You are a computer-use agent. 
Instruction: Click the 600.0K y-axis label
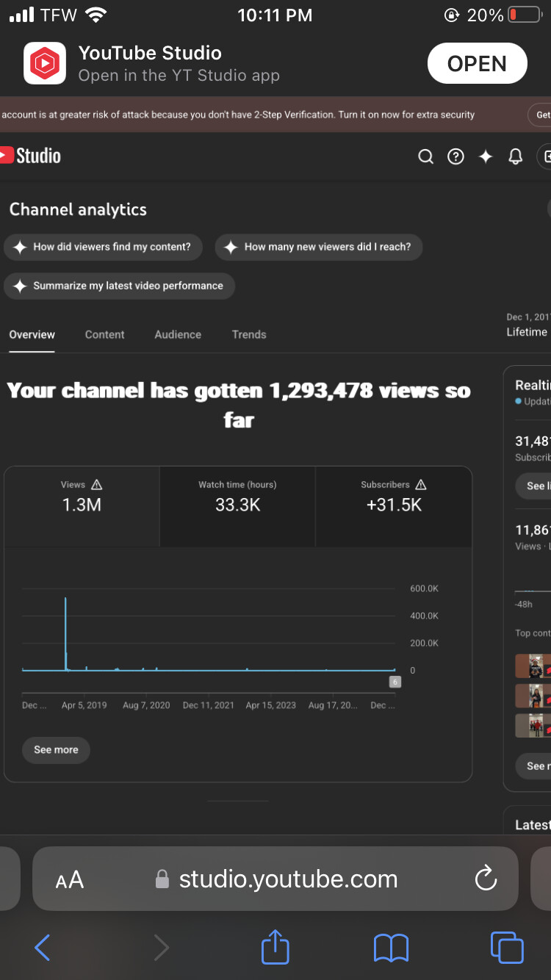pyautogui.click(x=424, y=588)
